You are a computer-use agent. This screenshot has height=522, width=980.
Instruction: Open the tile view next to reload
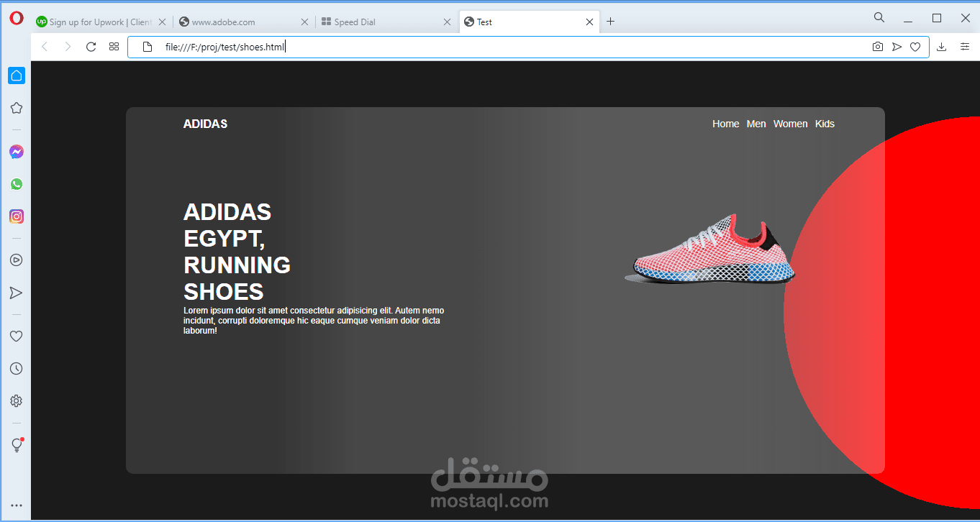[114, 46]
